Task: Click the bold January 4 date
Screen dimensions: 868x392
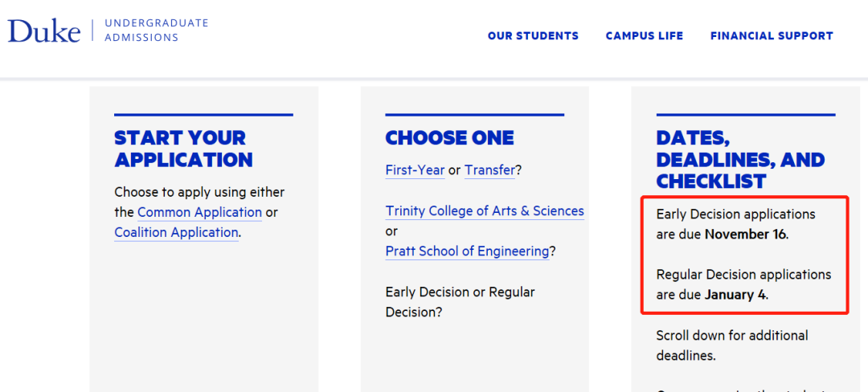Action: click(x=735, y=295)
